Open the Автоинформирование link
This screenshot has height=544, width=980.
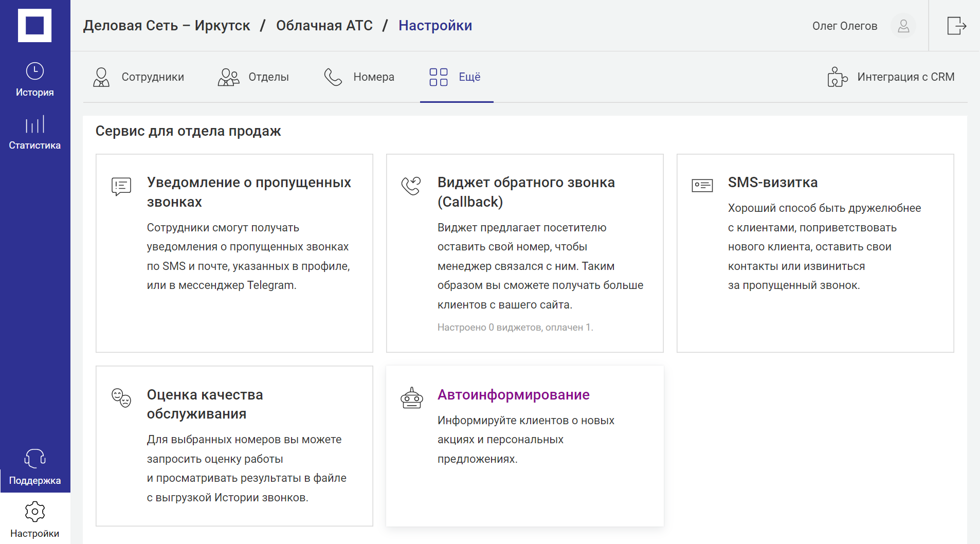click(513, 395)
